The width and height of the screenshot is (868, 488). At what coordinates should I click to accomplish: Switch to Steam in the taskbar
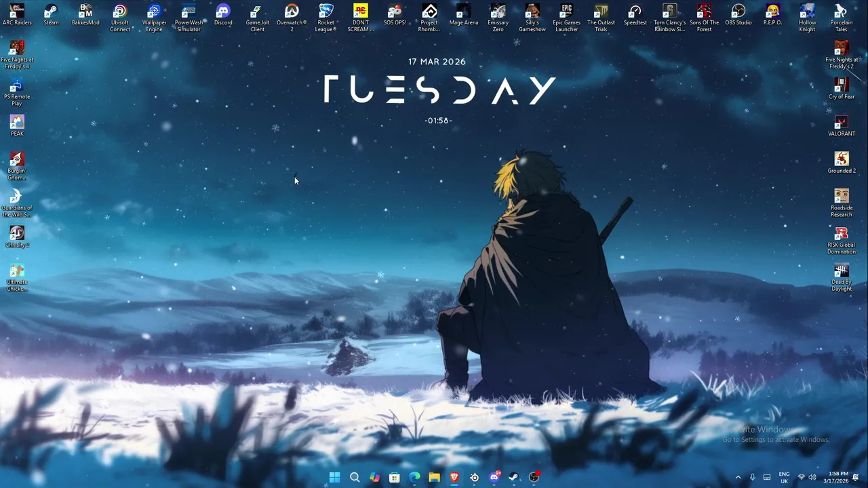[x=514, y=477]
